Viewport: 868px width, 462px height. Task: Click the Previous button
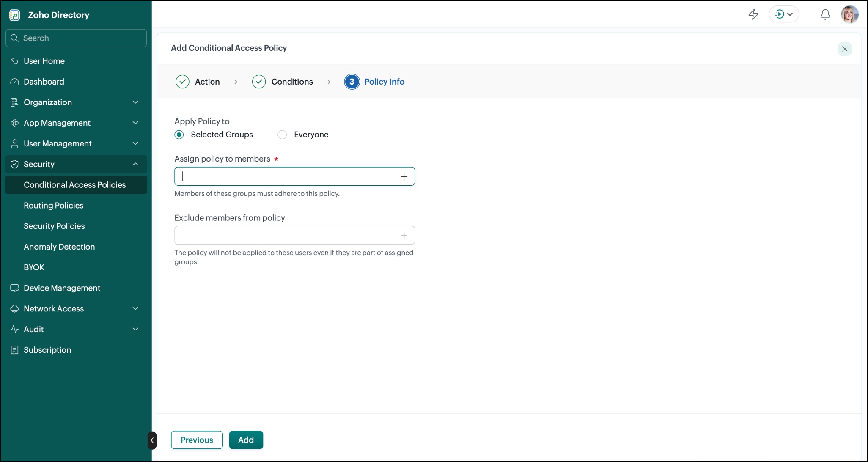click(197, 440)
